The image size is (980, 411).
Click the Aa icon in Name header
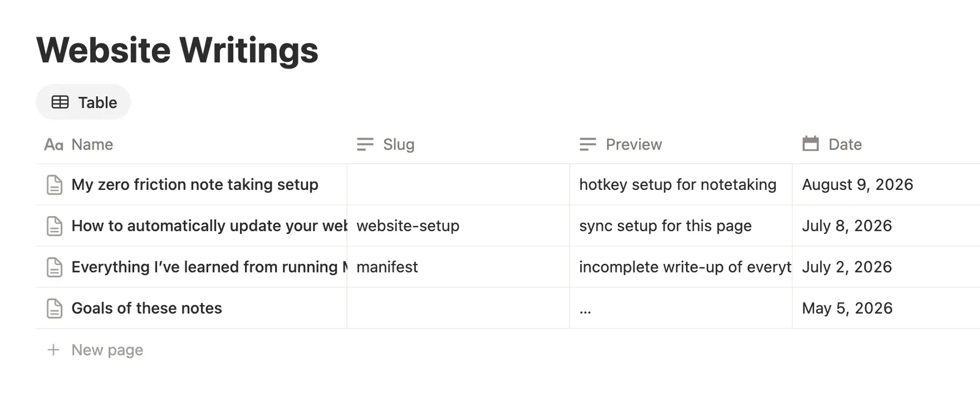click(x=54, y=145)
